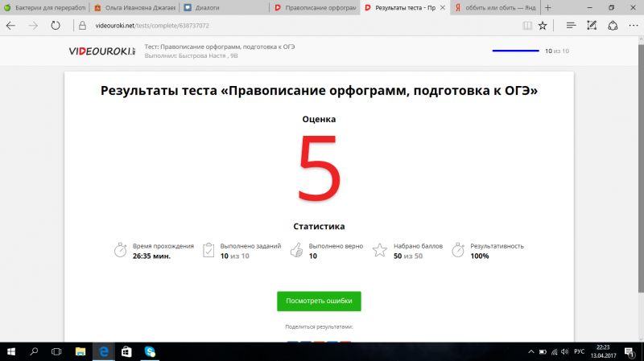Click the blue test progress bar
Screen dimensions: 644x361
tap(515, 51)
